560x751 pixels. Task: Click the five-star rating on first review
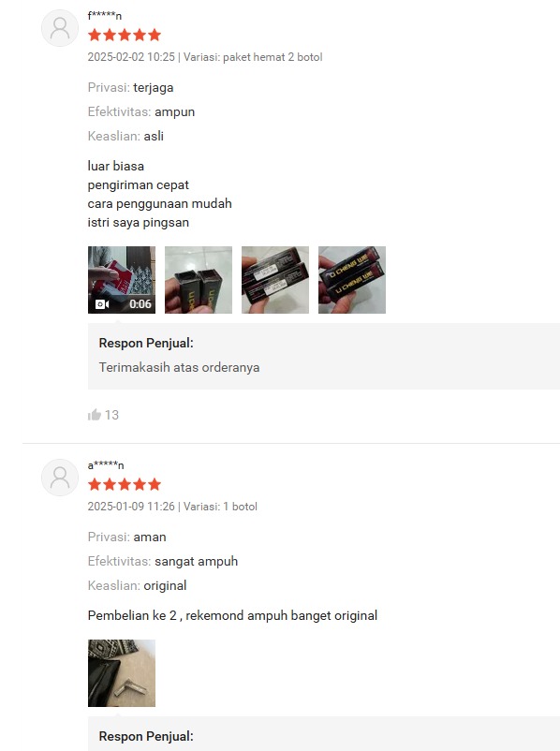tap(125, 35)
